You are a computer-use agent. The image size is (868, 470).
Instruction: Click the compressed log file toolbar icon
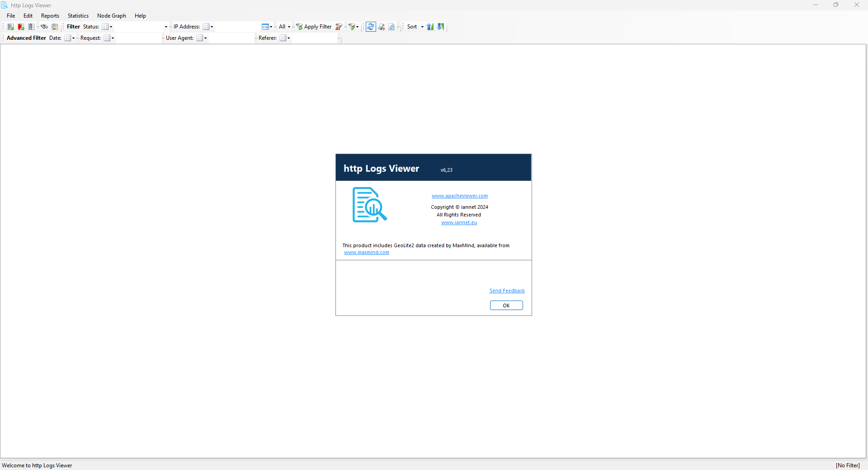coord(31,27)
